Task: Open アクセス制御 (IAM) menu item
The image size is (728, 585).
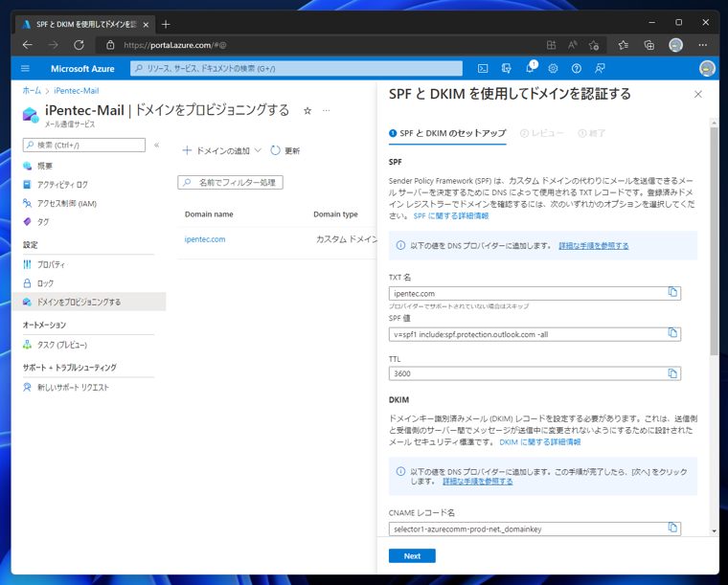Action: coord(66,203)
